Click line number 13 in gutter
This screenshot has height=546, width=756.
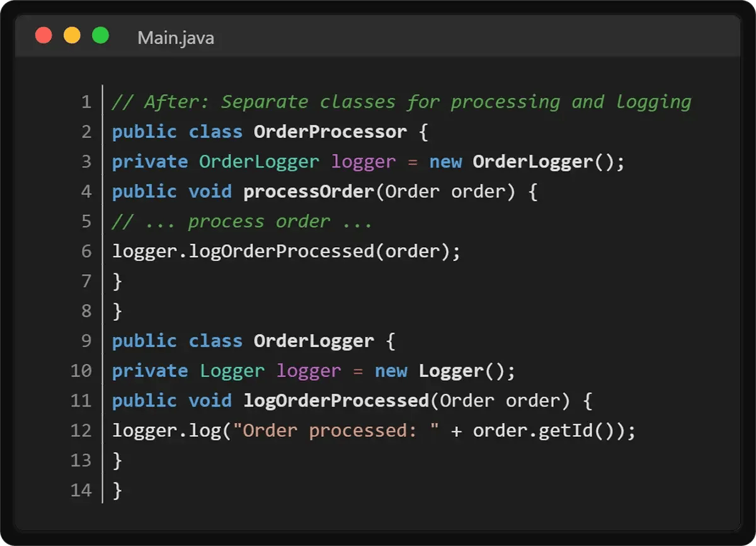[81, 460]
